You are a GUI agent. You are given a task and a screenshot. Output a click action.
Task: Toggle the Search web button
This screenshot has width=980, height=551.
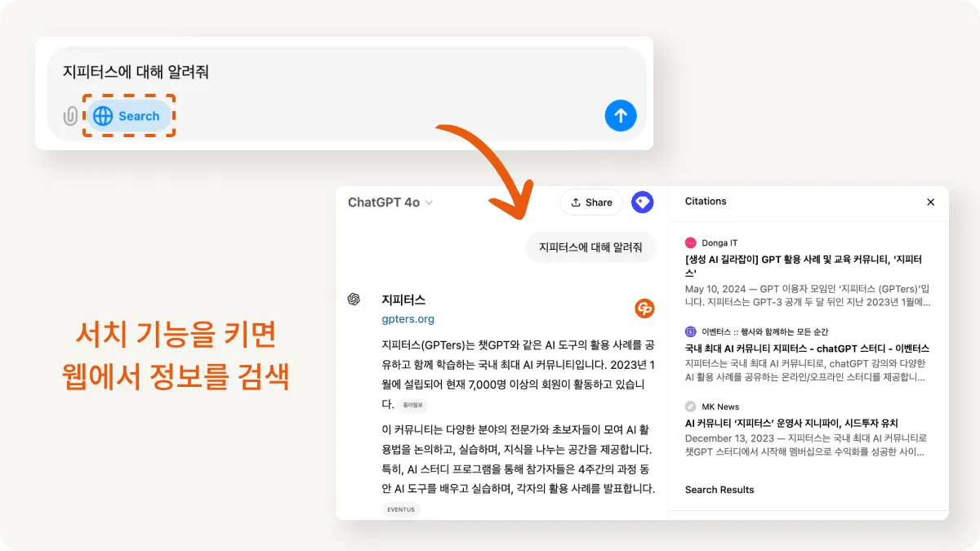click(x=128, y=116)
